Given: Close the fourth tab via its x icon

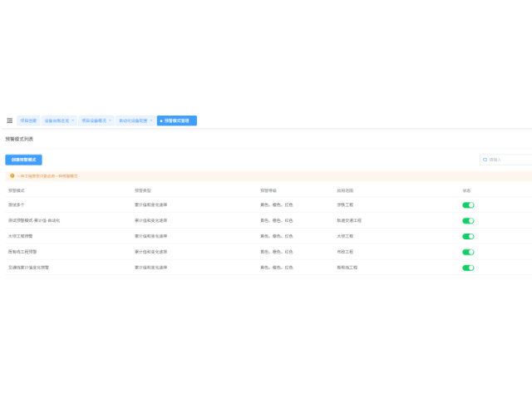Looking at the screenshot, I should (150, 121).
